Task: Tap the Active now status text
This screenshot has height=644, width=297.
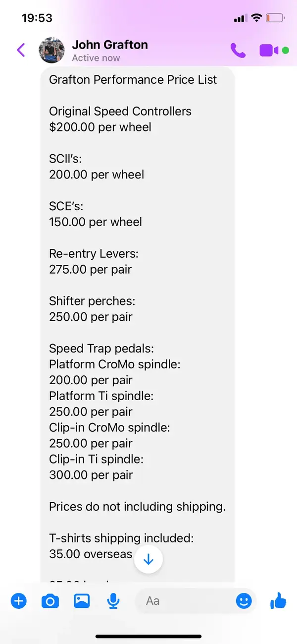Action: (x=96, y=58)
